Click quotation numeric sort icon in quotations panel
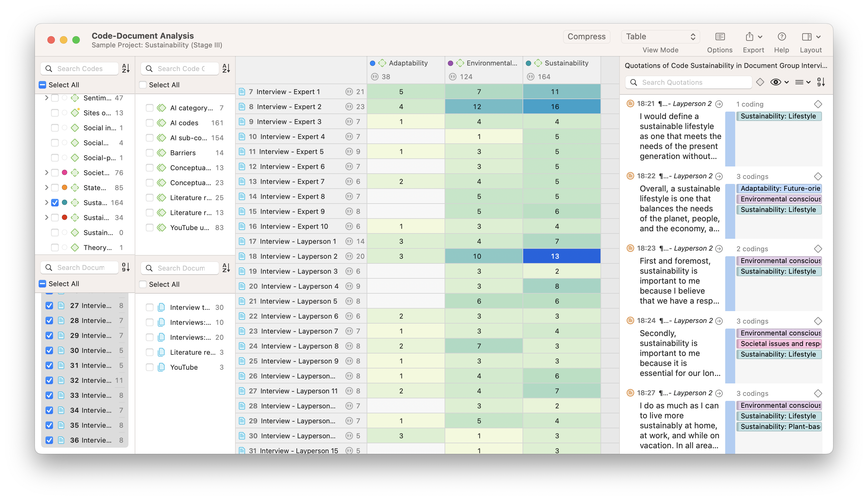The height and width of the screenshot is (500, 868). click(821, 82)
